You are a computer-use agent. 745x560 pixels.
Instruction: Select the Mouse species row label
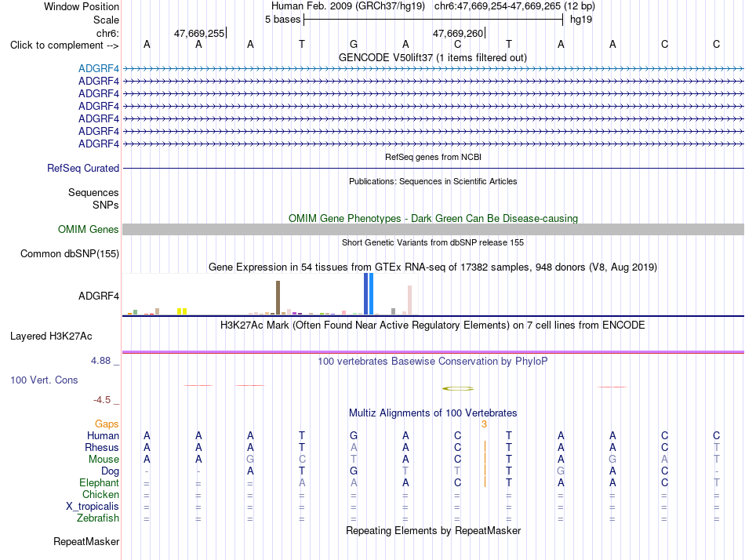[x=104, y=460]
